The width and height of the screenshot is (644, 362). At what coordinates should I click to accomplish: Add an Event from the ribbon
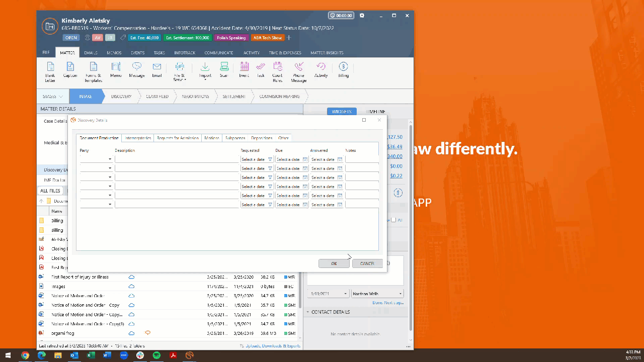coord(244,70)
